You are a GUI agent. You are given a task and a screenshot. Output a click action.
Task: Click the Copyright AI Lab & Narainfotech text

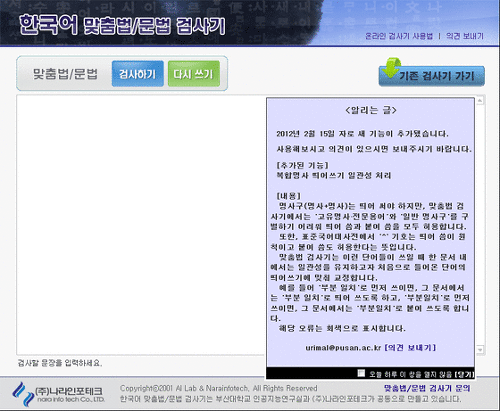point(219,388)
